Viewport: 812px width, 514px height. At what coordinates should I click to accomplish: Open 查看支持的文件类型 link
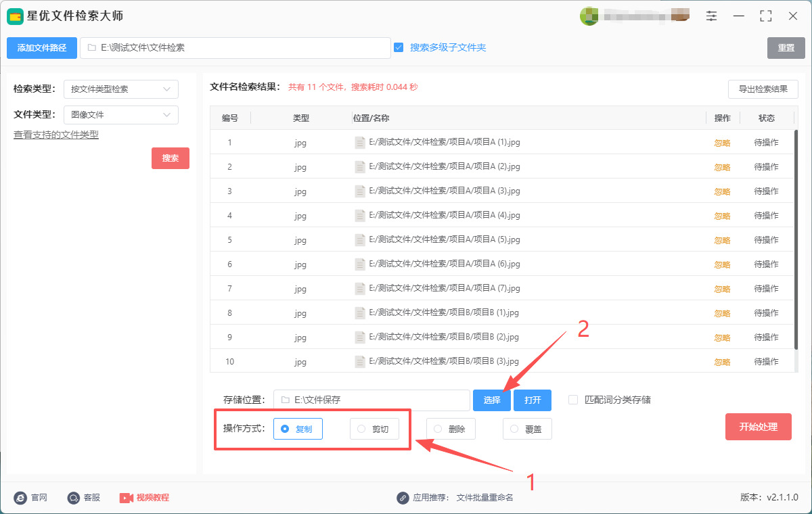point(56,135)
